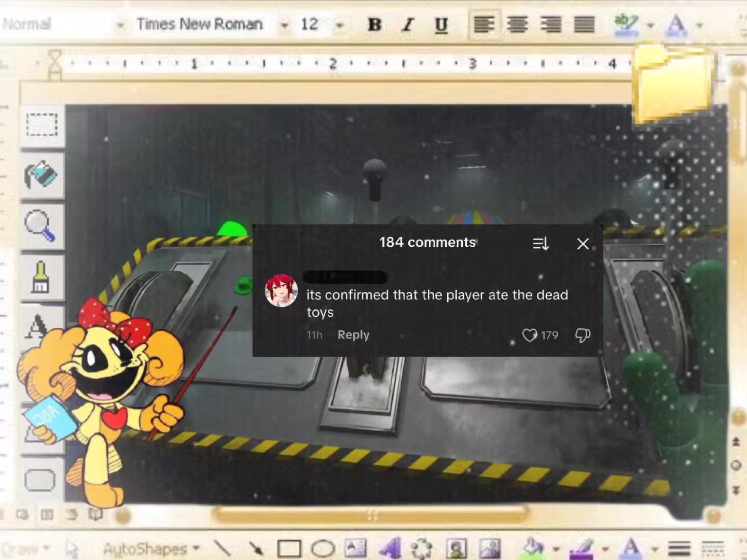Set Align Right paragraph alignment

[x=550, y=24]
